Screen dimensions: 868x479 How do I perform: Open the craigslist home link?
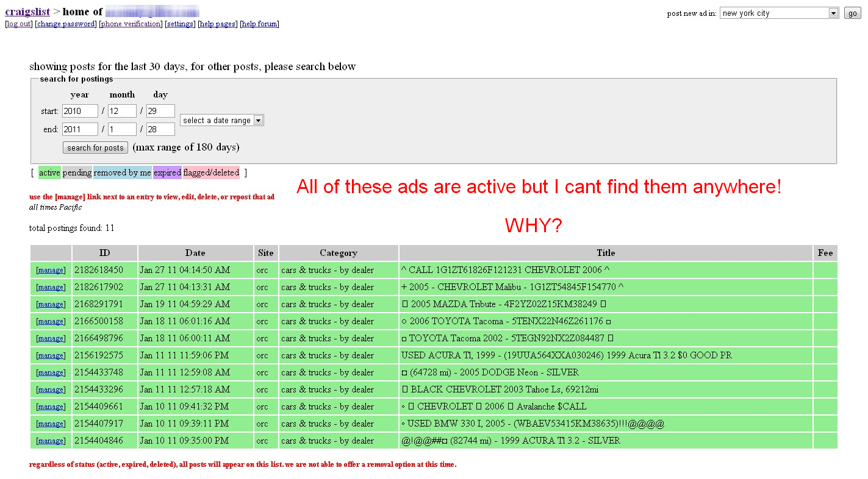tap(27, 11)
